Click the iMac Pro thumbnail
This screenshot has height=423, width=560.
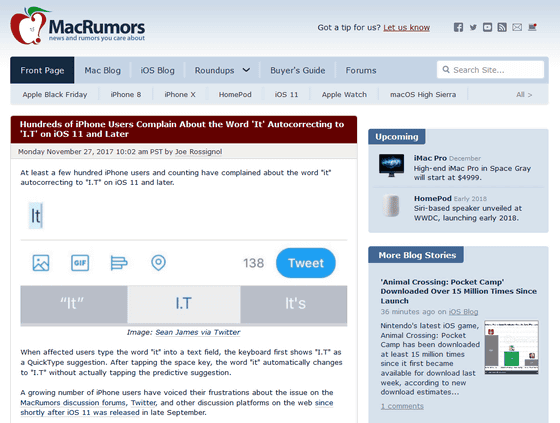(391, 165)
